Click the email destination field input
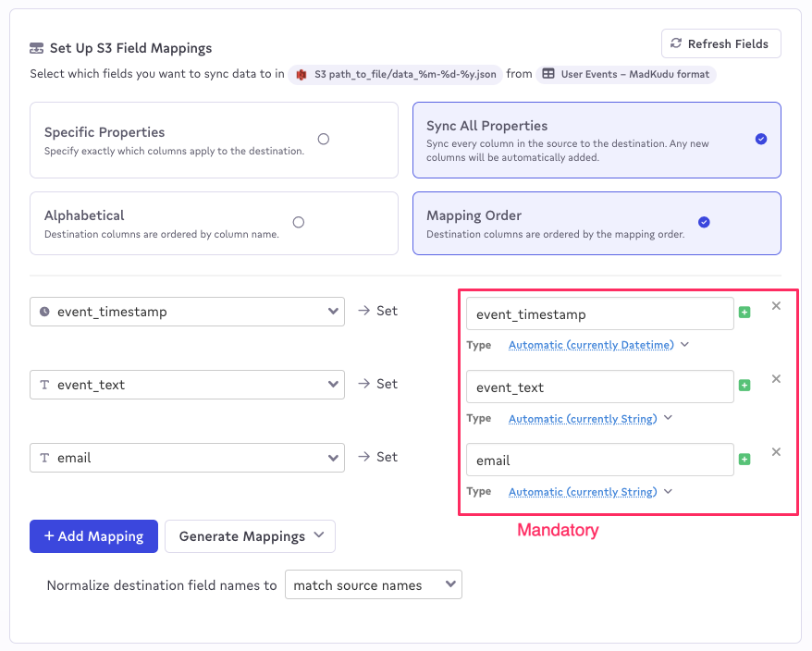This screenshot has height=651, width=812. pyautogui.click(x=599, y=460)
